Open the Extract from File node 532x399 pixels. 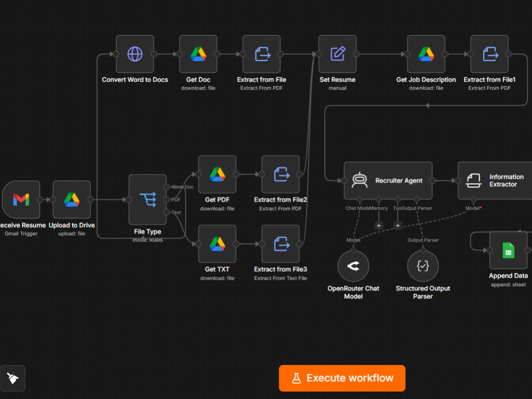262,54
